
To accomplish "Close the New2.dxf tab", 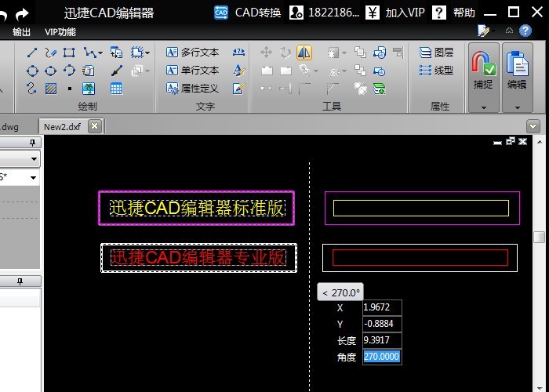I will click(x=95, y=126).
